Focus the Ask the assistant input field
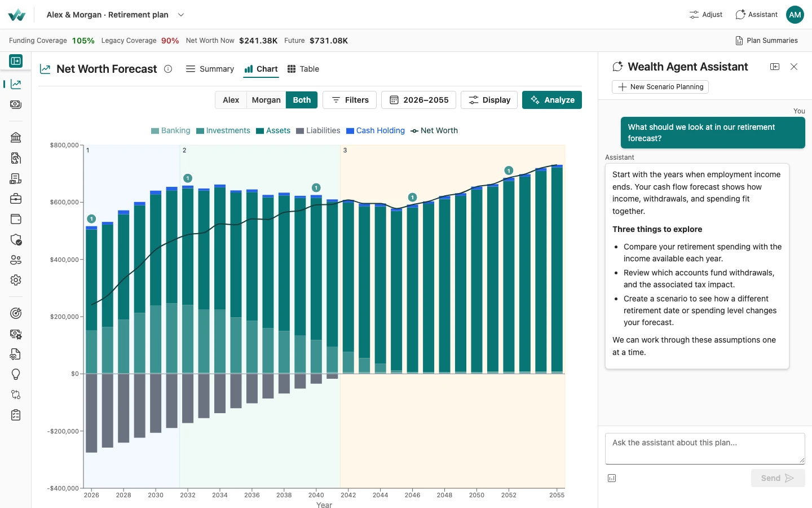This screenshot has width=812, height=508. click(705, 449)
